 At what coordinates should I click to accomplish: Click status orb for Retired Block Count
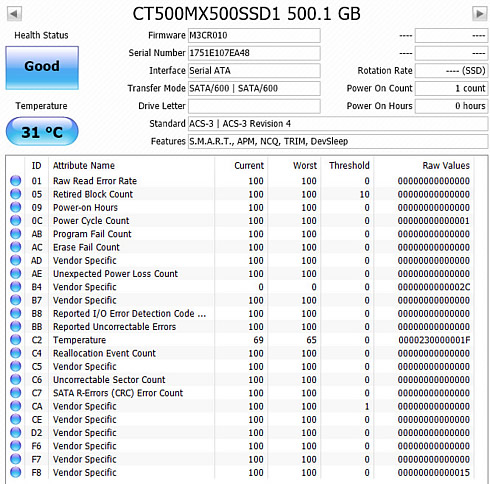[15, 194]
